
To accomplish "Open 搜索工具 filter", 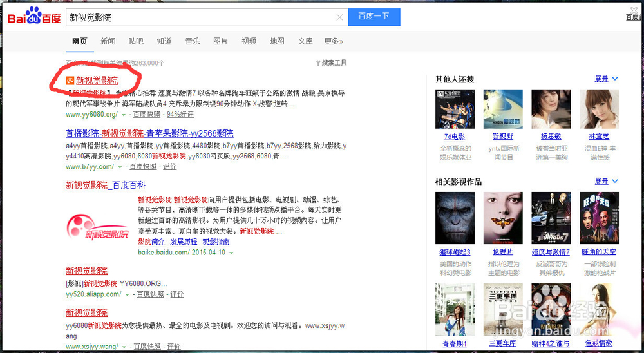I will coord(332,63).
